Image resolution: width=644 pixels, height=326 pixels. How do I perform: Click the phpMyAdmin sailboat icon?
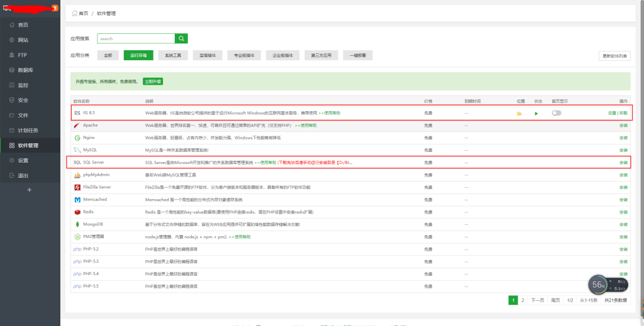click(x=77, y=175)
